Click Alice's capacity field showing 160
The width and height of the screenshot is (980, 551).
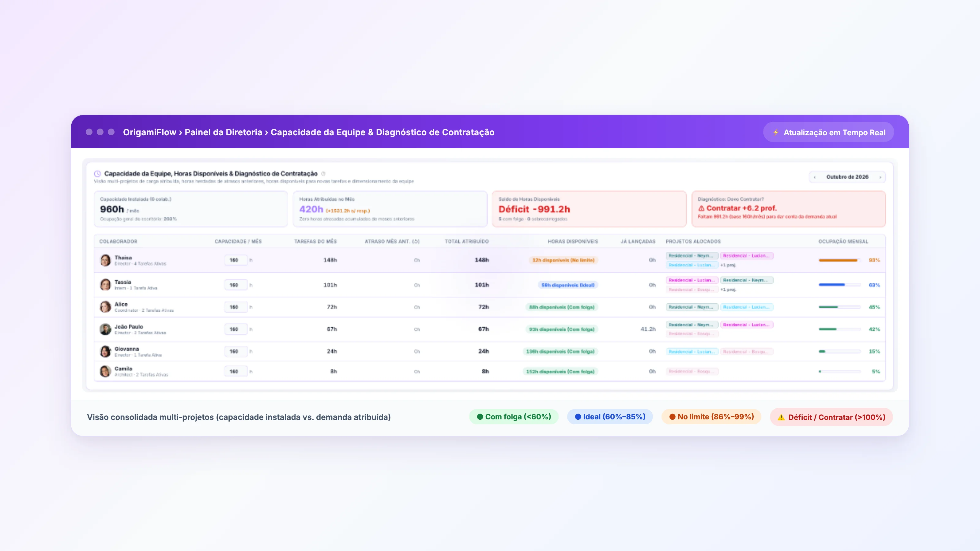coord(236,307)
